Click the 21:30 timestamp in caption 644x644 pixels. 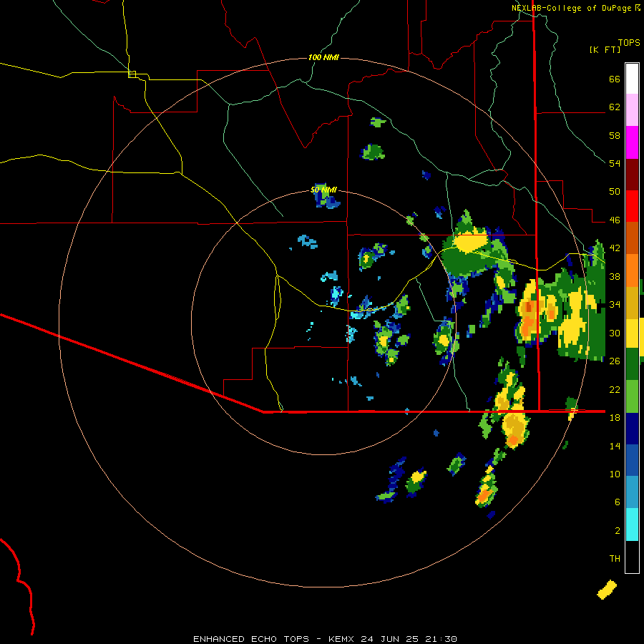(x=441, y=639)
